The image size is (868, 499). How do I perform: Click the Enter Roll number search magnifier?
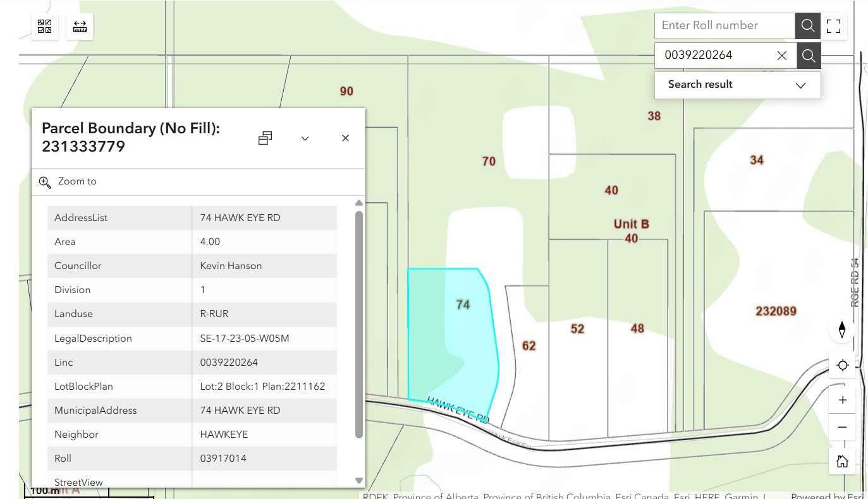807,26
